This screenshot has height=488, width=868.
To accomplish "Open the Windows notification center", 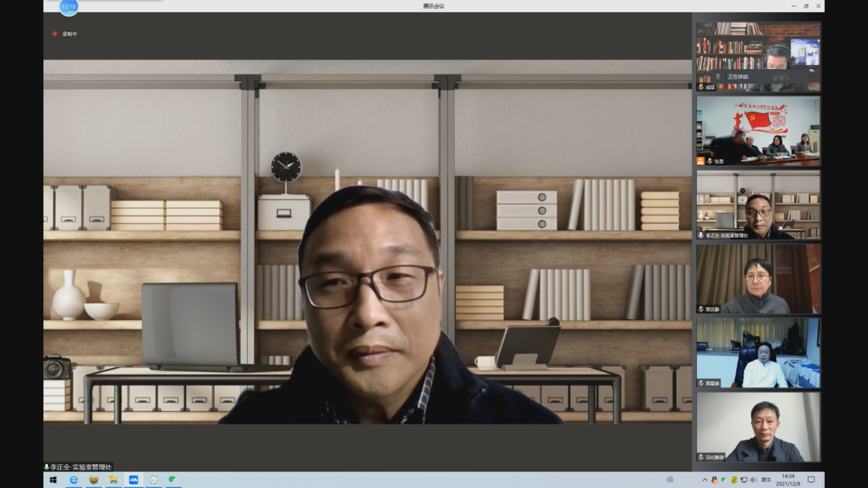I will click(x=811, y=480).
